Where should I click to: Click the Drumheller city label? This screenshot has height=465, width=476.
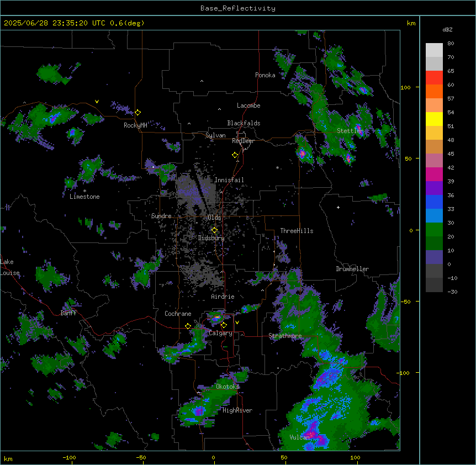[352, 269]
